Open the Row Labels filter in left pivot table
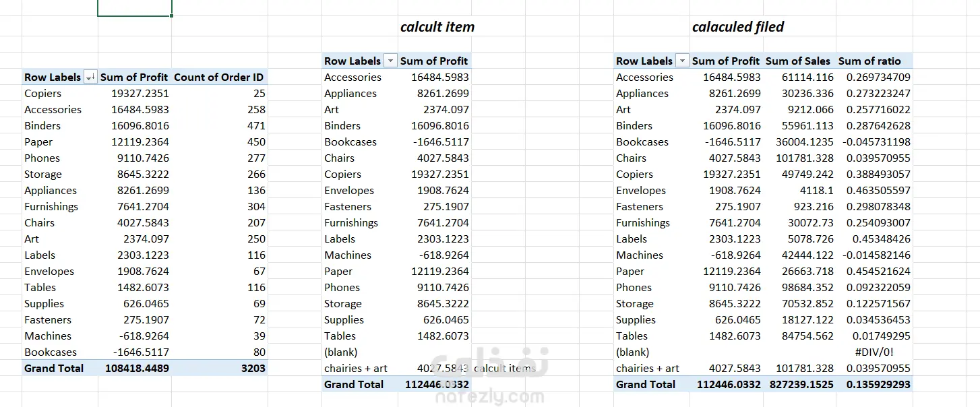Viewport: 980px width, 407px height. (x=90, y=77)
